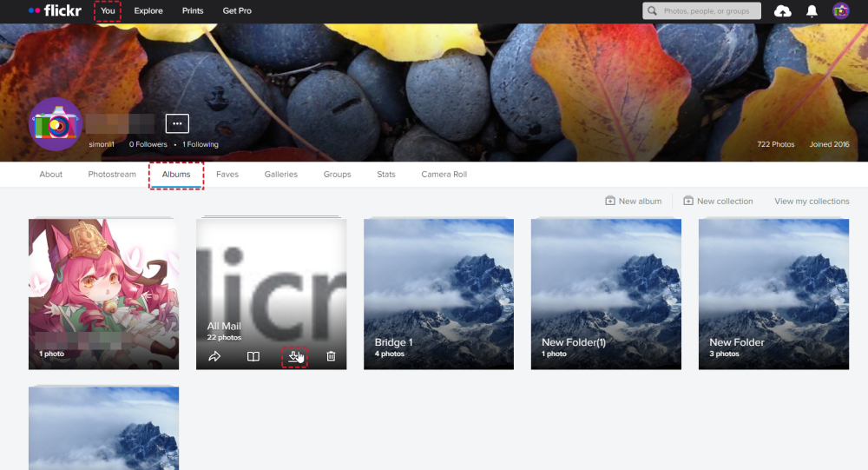Open the Prints menu

point(193,10)
